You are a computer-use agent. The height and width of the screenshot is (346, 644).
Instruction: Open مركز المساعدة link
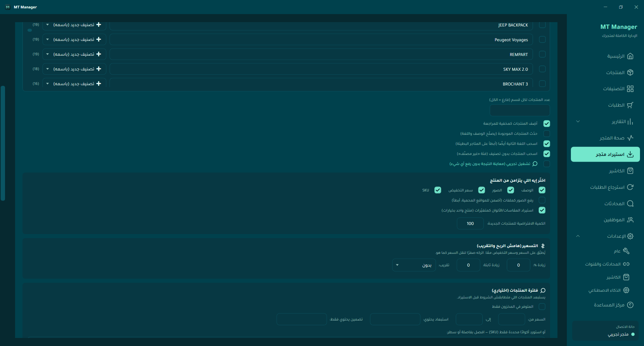(605, 305)
